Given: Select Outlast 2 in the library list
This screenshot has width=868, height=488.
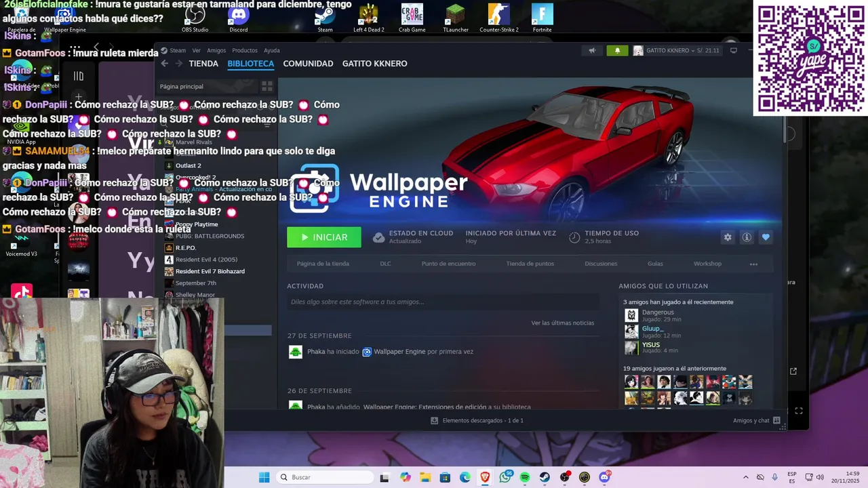Looking at the screenshot, I should pos(188,165).
